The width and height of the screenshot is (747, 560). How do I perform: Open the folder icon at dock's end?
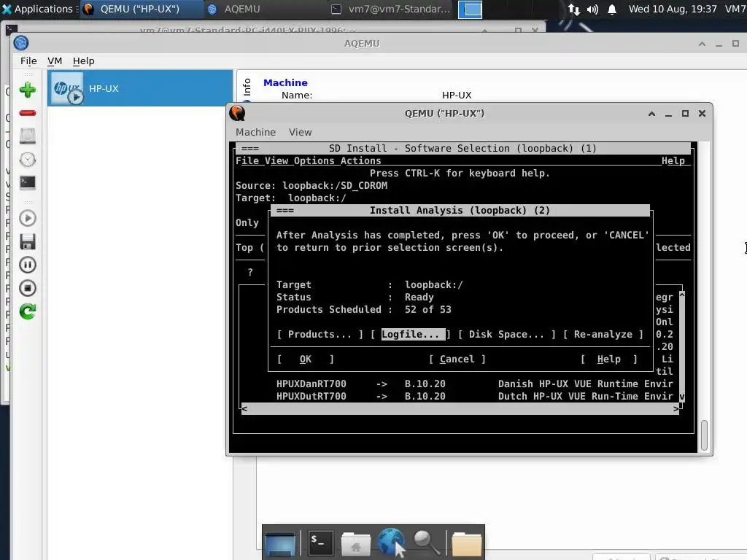466,544
